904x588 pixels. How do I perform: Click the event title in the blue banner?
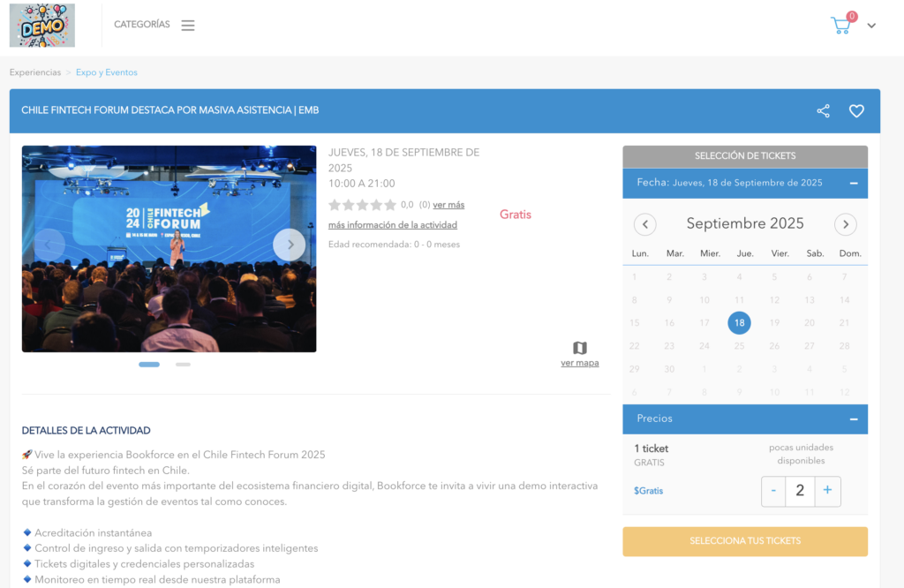click(170, 110)
